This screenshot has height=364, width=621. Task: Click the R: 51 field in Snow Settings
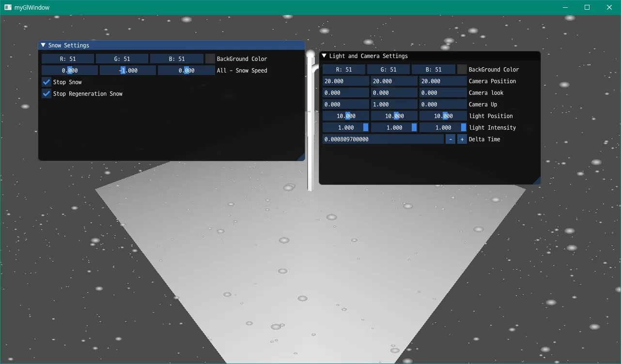click(x=68, y=59)
